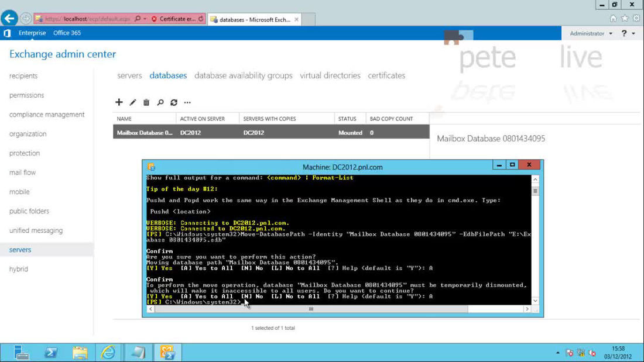This screenshot has height=362, width=644.
Task: Open the more options ellipsis
Action: 187,102
